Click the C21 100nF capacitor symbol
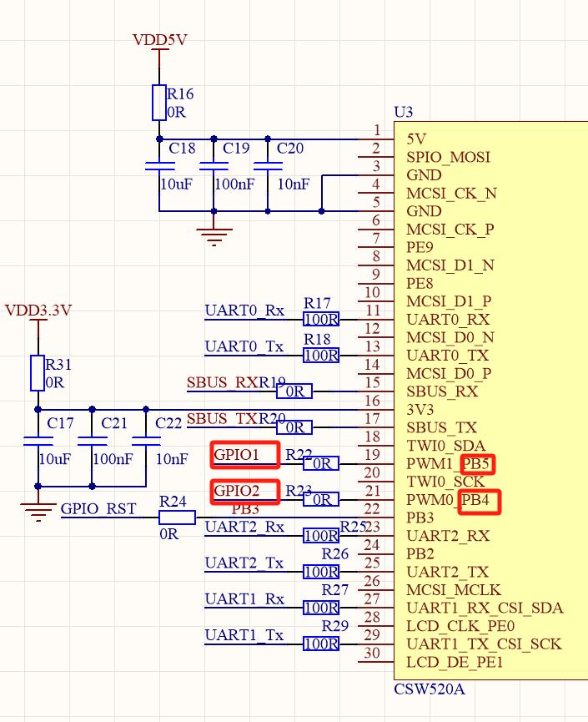Image resolution: width=588 pixels, height=722 pixels. click(92, 441)
